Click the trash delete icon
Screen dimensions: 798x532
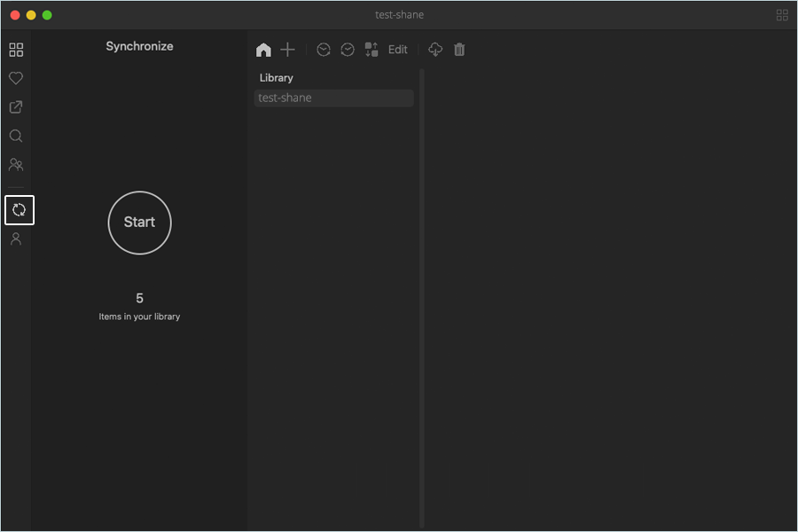[x=459, y=50]
